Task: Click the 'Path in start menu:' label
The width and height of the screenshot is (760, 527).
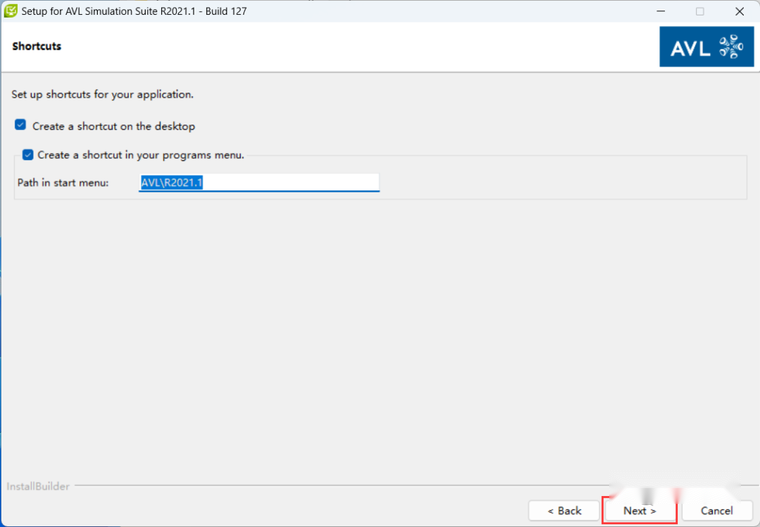Action: [63, 183]
